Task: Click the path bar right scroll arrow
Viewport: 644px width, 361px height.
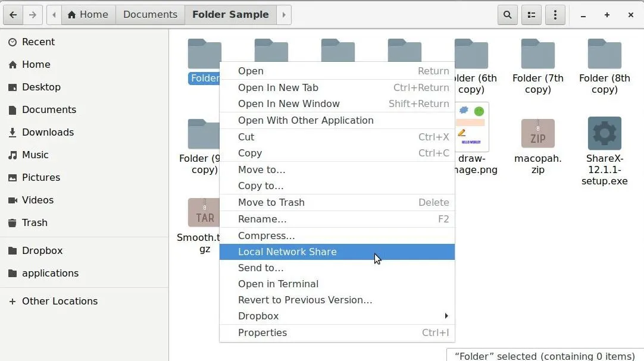Action: (x=284, y=15)
